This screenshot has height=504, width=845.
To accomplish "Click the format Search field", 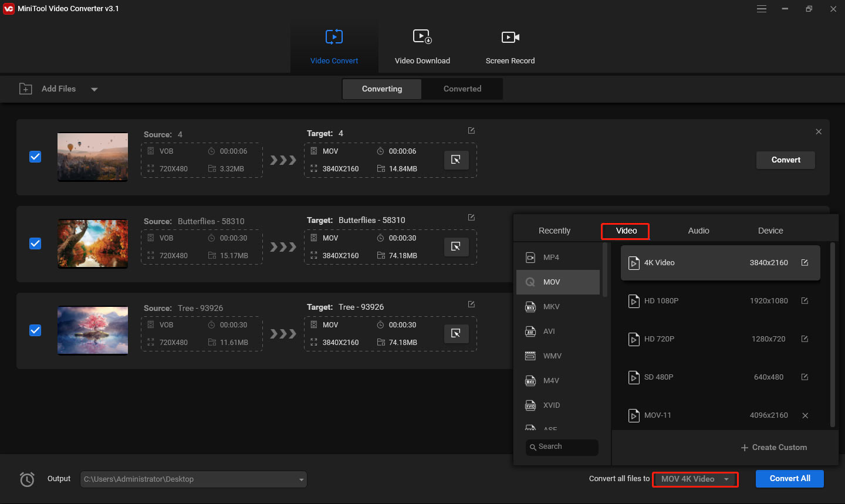I will 562,447.
